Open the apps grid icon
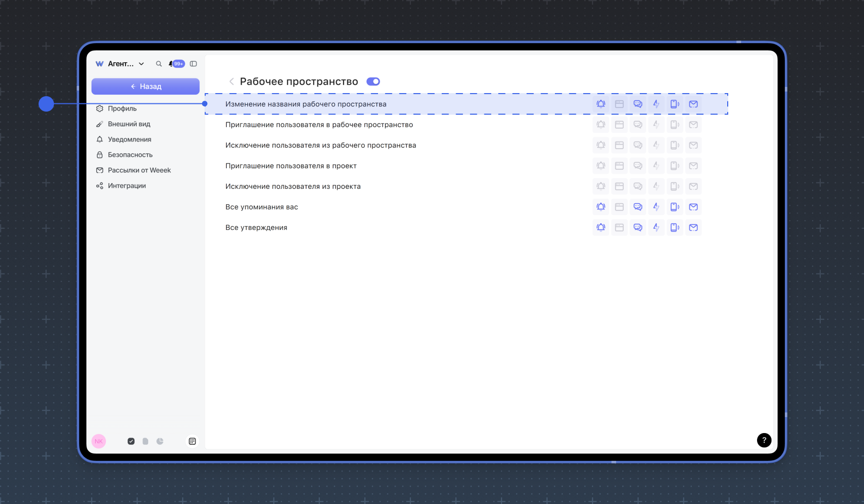 pos(192,441)
